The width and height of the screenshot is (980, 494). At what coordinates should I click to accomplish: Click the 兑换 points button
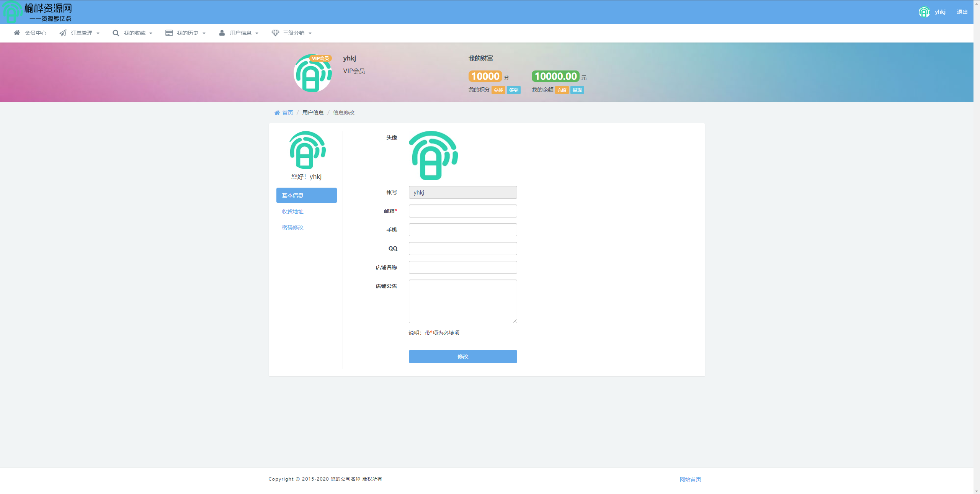498,90
